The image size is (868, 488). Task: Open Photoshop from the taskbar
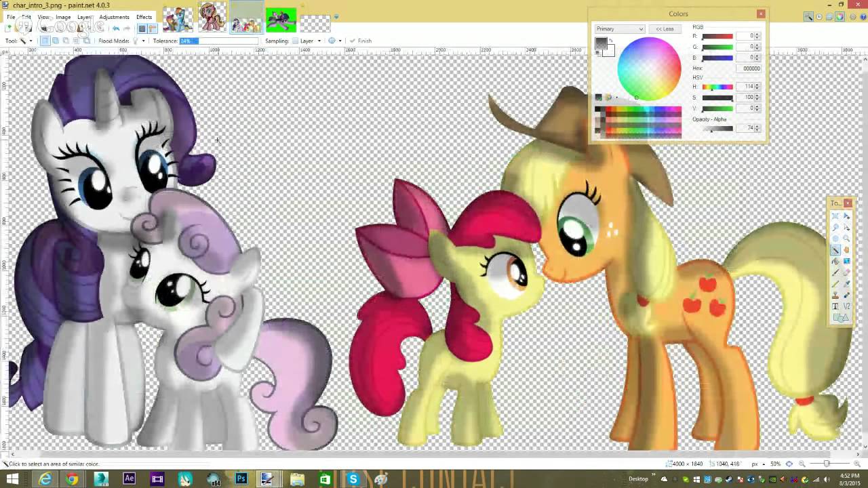pos(241,479)
